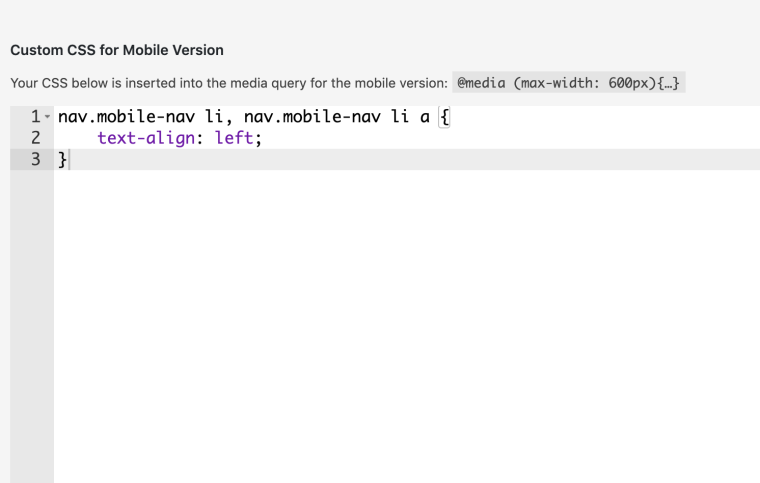Click the opening curly brace on line 1
Screen dimensions: 760x483
tap(445, 118)
